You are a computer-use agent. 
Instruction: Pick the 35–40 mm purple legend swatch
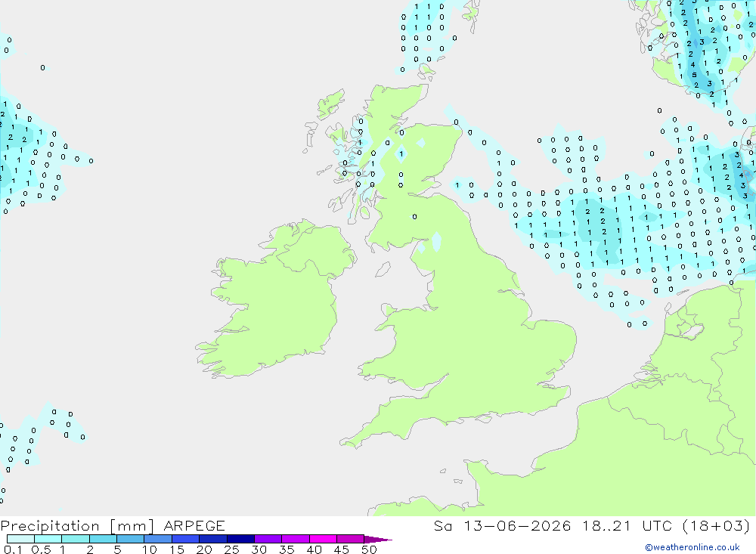(296, 539)
